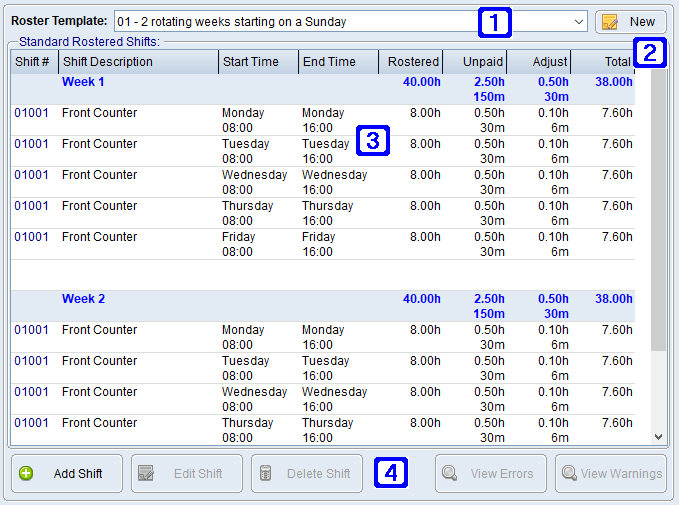Image resolution: width=679 pixels, height=505 pixels.
Task: Click the Unpaid column header
Action: click(475, 62)
